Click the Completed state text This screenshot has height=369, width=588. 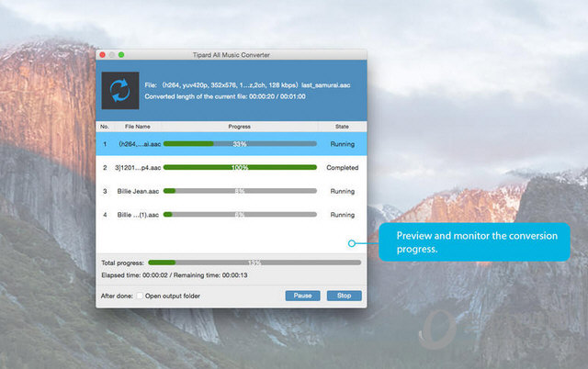click(x=343, y=168)
